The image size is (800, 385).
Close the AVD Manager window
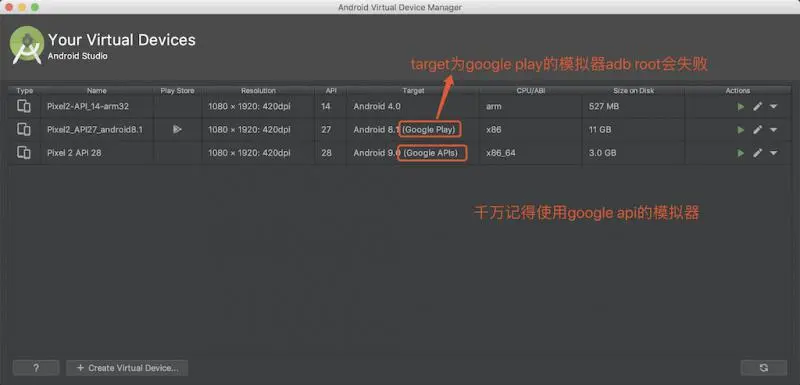9,7
